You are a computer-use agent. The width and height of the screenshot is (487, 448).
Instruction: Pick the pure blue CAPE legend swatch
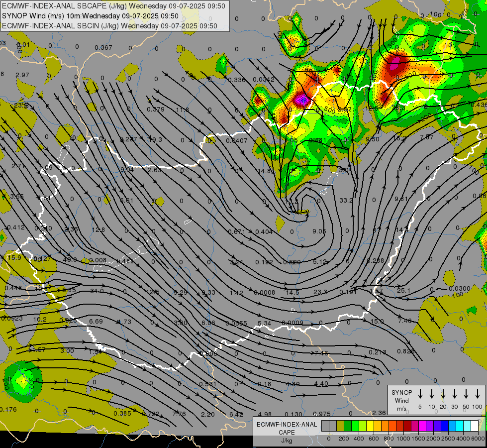444,426
